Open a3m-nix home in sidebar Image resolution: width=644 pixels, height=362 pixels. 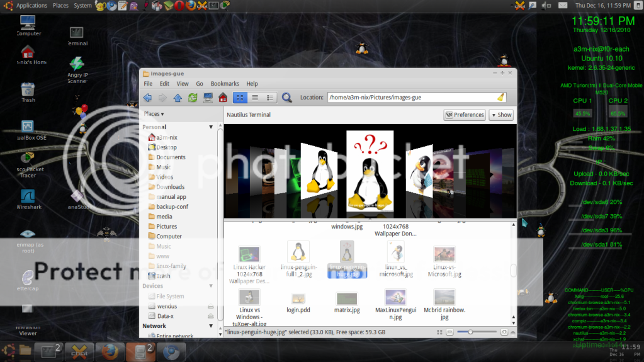[x=162, y=137]
